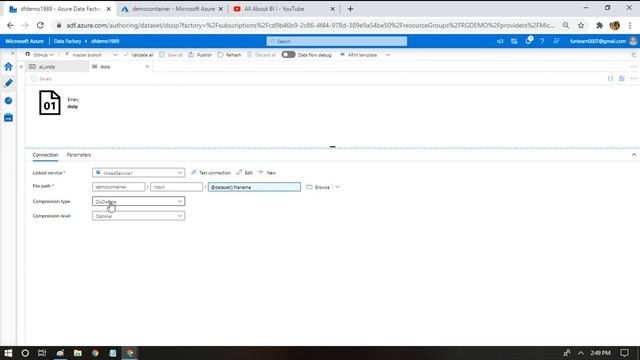
Task: Open the master branch dropdown
Action: click(x=91, y=55)
